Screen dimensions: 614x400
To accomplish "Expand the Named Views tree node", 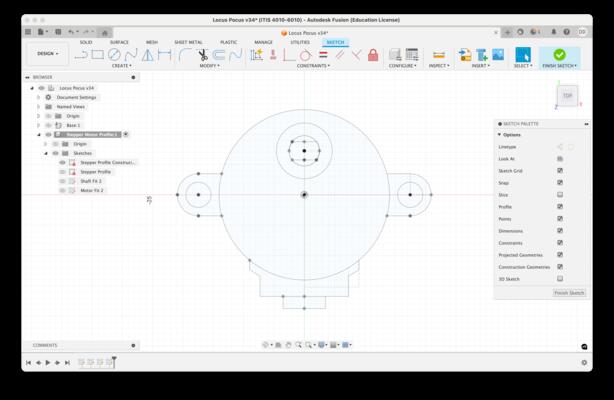I will (38, 107).
